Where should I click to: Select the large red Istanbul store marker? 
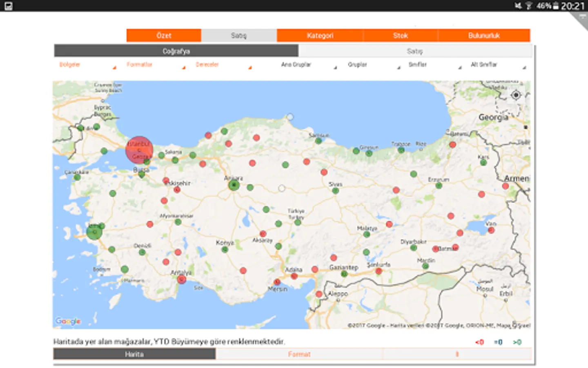(139, 150)
